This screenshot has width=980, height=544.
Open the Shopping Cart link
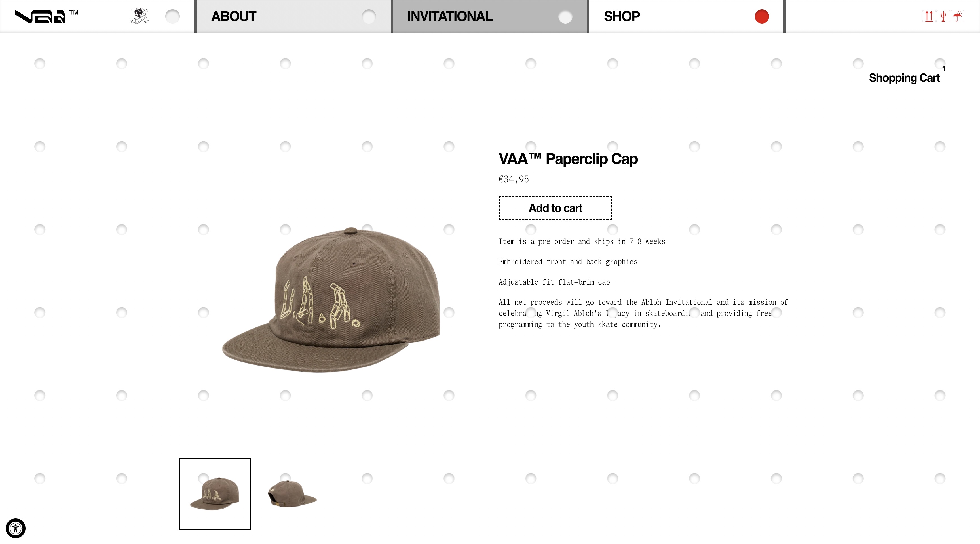[x=904, y=78]
